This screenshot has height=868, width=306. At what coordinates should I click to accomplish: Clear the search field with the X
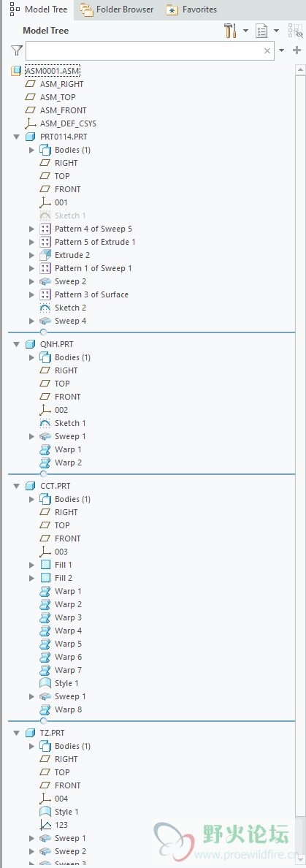pos(267,51)
